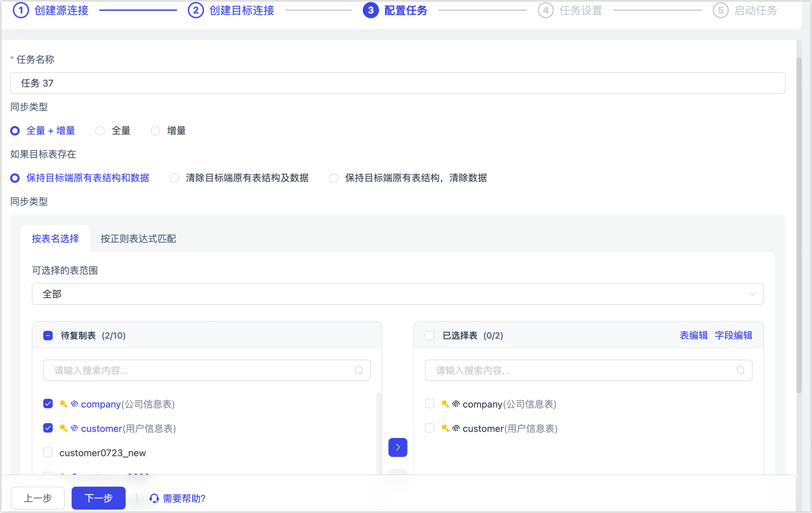
Task: Click the search magnifier in 已选择表 panel
Action: pyautogui.click(x=741, y=370)
